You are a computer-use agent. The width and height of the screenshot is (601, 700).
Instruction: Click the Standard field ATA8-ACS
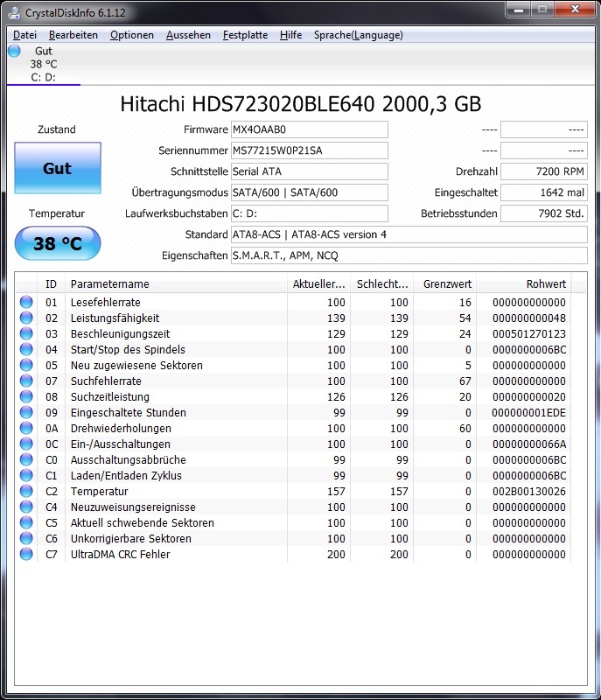(x=409, y=234)
